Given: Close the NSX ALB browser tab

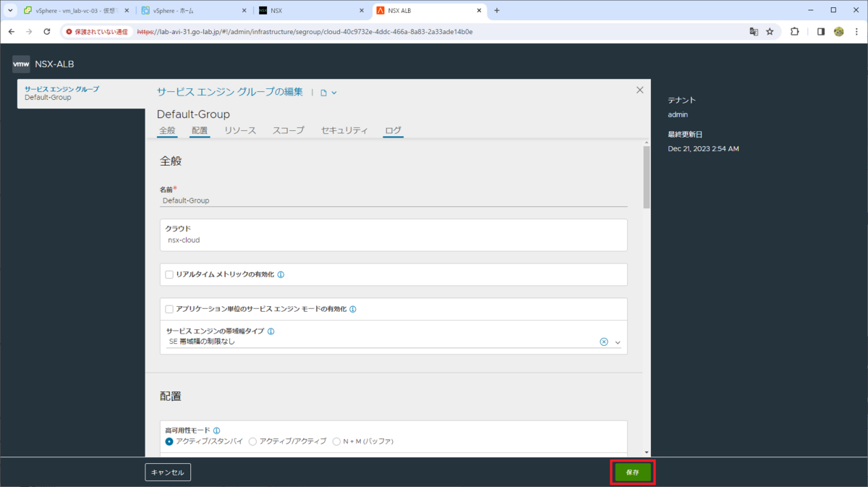Looking at the screenshot, I should pos(480,11).
